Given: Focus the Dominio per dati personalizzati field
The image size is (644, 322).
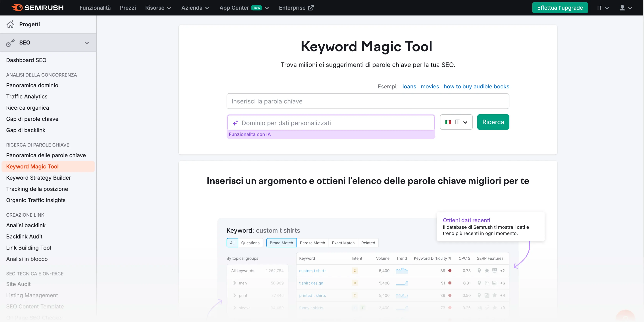Looking at the screenshot, I should tap(331, 123).
